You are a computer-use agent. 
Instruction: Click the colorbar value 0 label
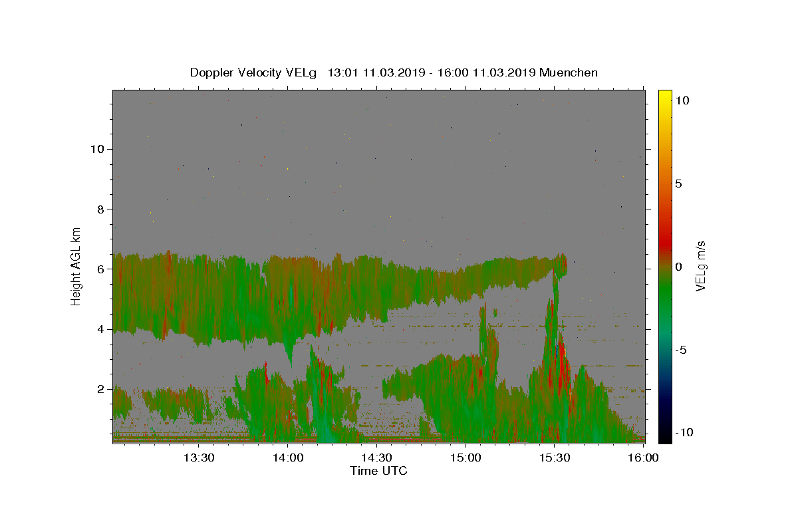coord(678,267)
